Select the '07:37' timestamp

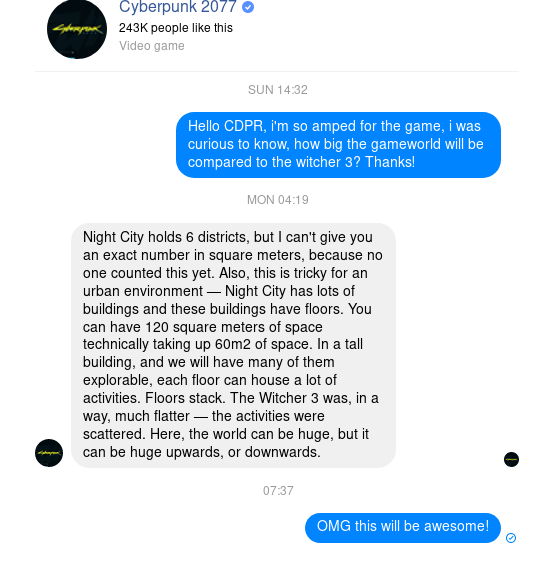[x=278, y=491]
